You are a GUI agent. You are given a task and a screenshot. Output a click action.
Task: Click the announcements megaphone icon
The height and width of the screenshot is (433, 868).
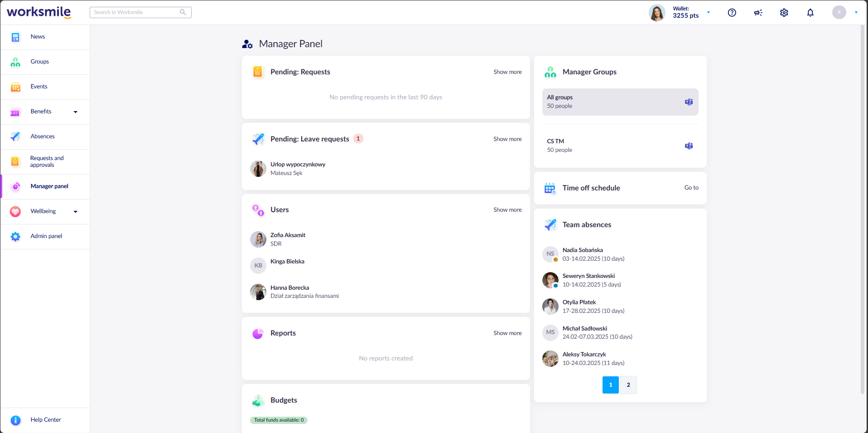click(758, 12)
